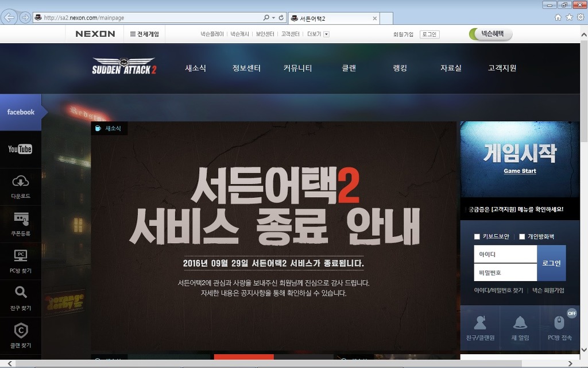
Task: Click the top bar 로그인 button
Action: click(x=430, y=34)
